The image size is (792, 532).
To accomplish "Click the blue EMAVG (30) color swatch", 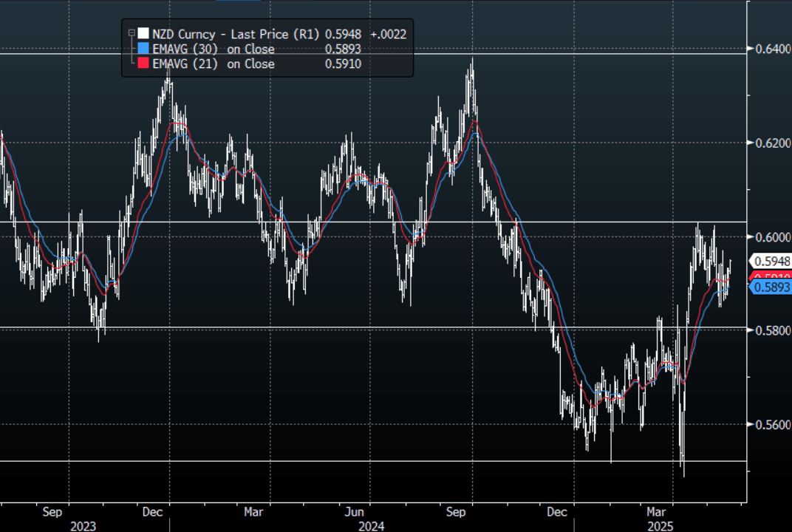I will (143, 49).
